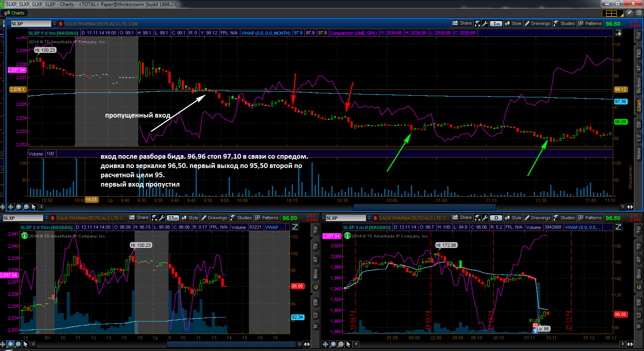Click the chart mode icon in bottom-right chart

click(618, 227)
